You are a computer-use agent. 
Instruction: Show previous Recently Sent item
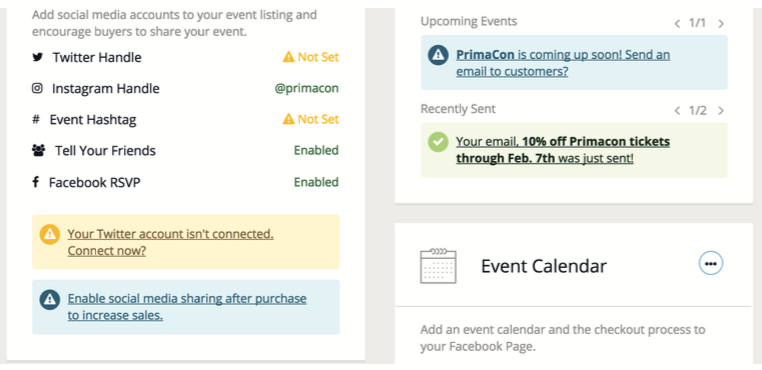(677, 111)
